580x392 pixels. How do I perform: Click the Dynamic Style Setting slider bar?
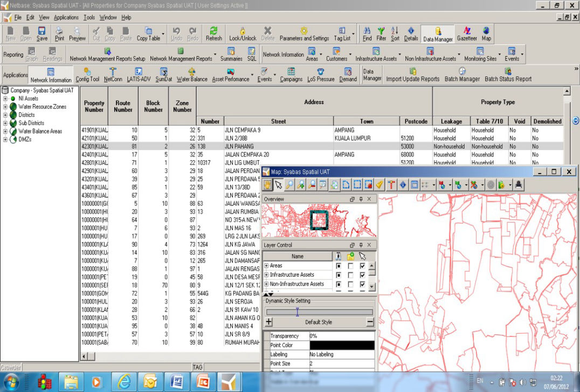[319, 312]
